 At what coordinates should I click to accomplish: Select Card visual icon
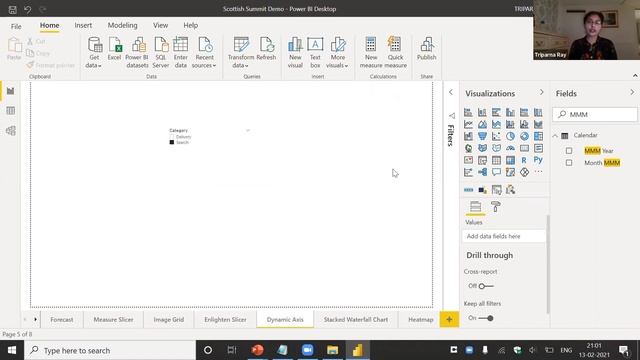(x=524, y=148)
